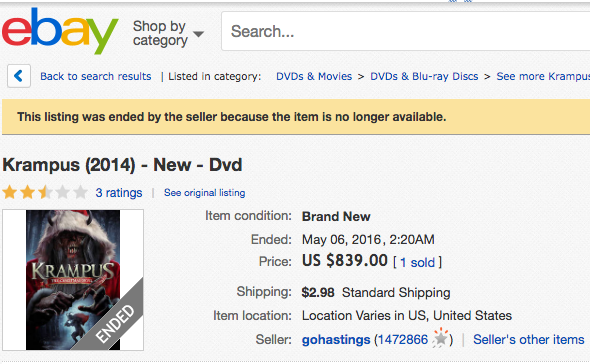Click the back arrow button
This screenshot has height=364, width=590.
point(19,76)
